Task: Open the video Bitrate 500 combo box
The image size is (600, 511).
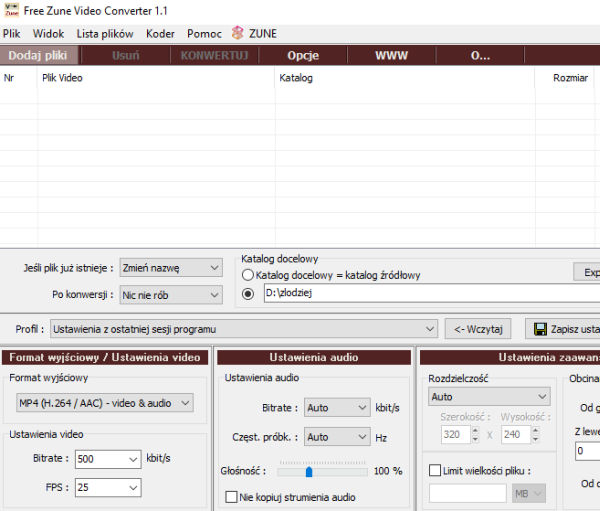Action: pos(108,459)
